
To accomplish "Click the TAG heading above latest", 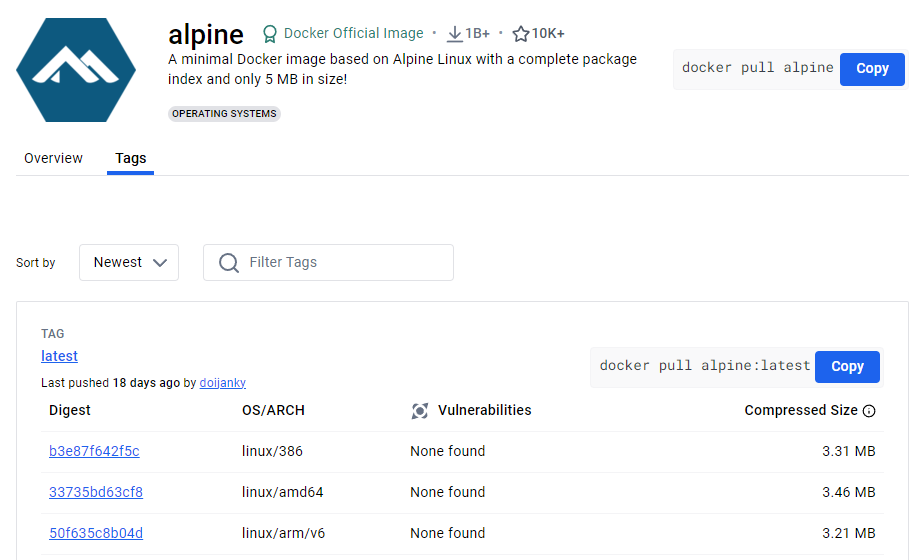I will click(53, 334).
